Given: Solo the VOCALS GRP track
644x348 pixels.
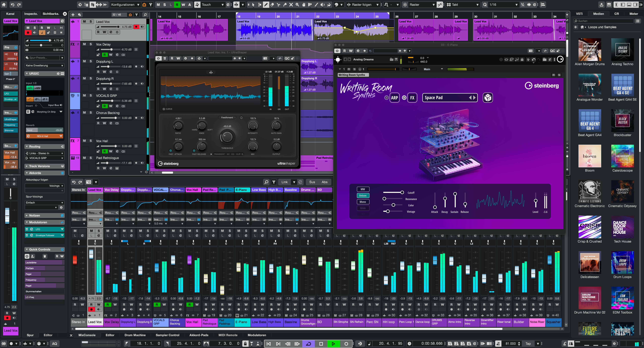Looking at the screenshot, I should pyautogui.click(x=91, y=95).
